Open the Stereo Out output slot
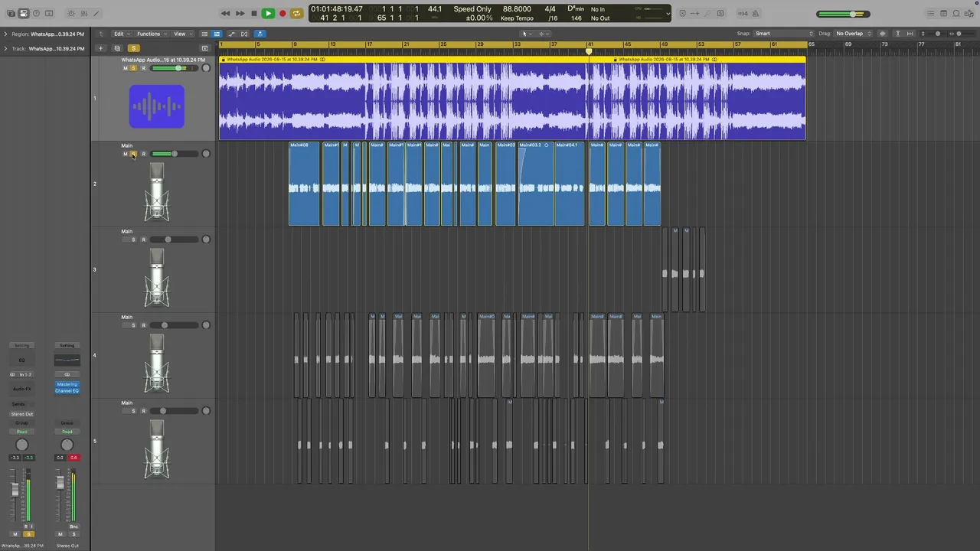 [x=21, y=414]
